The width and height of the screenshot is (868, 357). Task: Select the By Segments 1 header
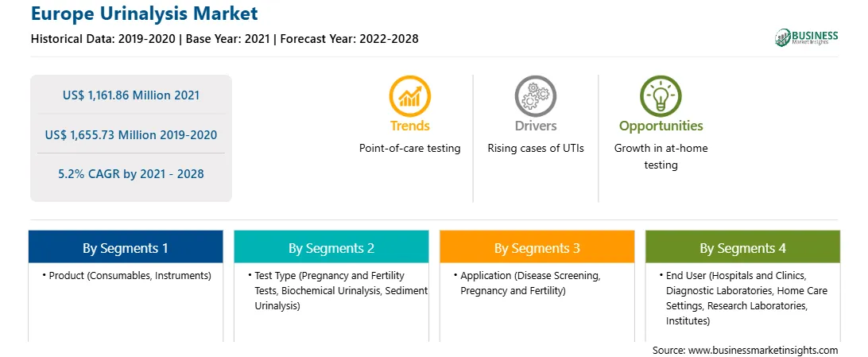point(126,246)
